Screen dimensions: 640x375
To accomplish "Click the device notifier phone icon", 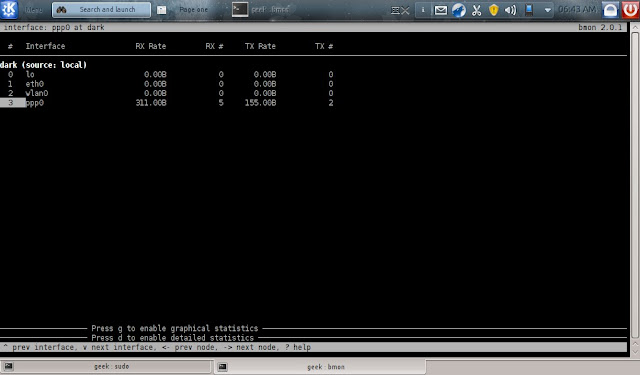I will 529,10.
